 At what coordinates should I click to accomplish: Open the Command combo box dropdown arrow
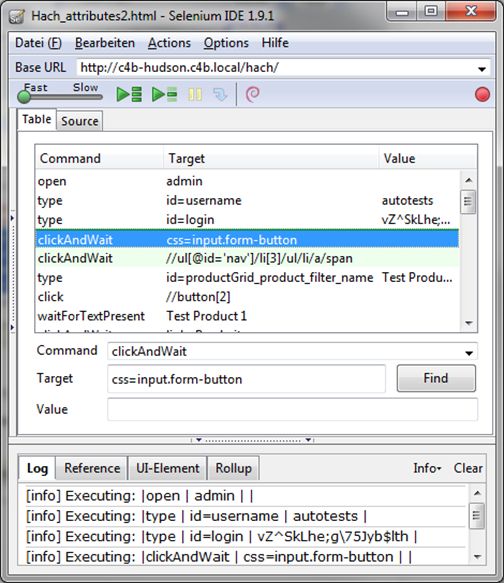click(469, 353)
